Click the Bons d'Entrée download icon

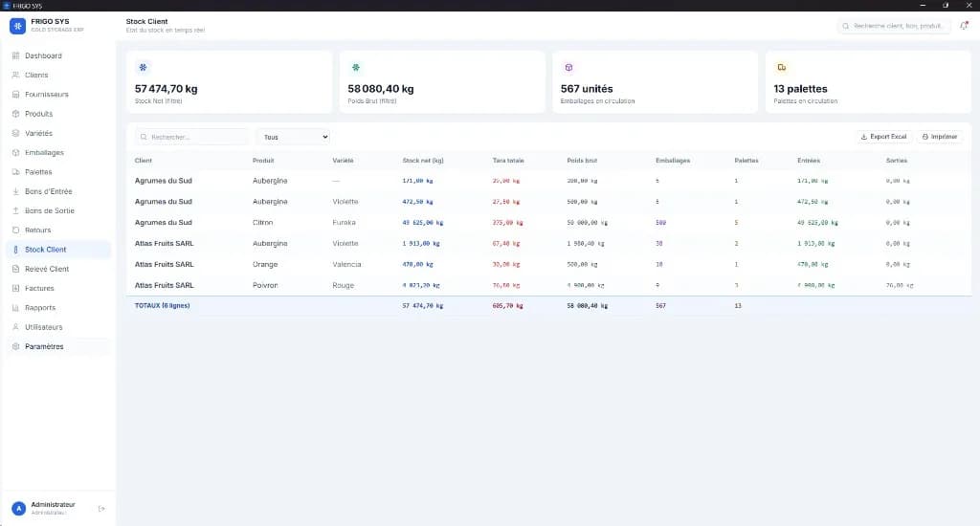(15, 191)
